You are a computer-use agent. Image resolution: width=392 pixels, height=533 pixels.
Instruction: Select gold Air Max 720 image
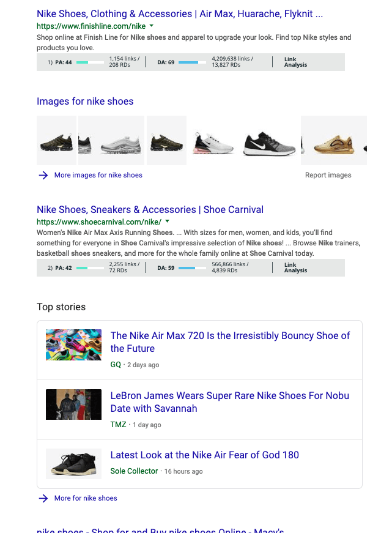click(334, 140)
